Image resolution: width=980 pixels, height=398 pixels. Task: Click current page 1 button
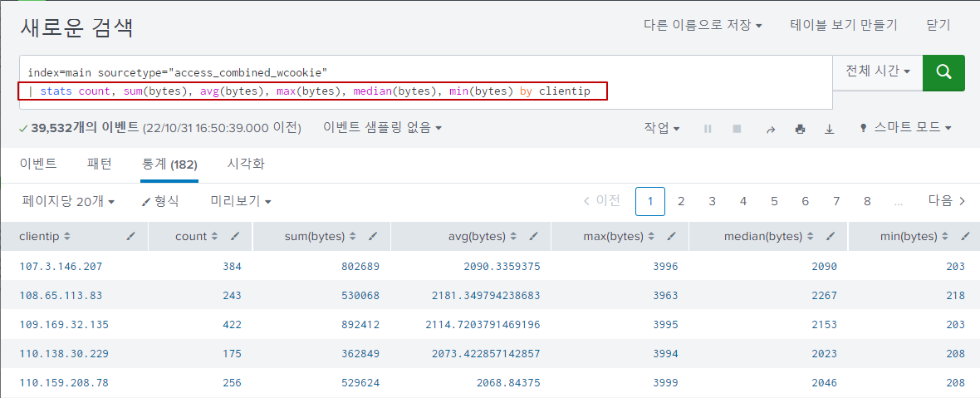coord(650,201)
